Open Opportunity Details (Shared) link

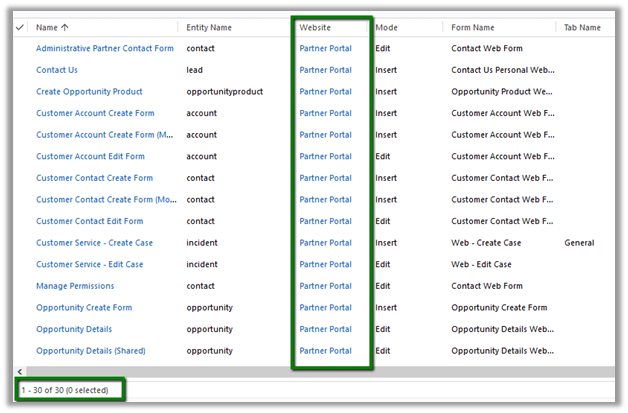(91, 351)
